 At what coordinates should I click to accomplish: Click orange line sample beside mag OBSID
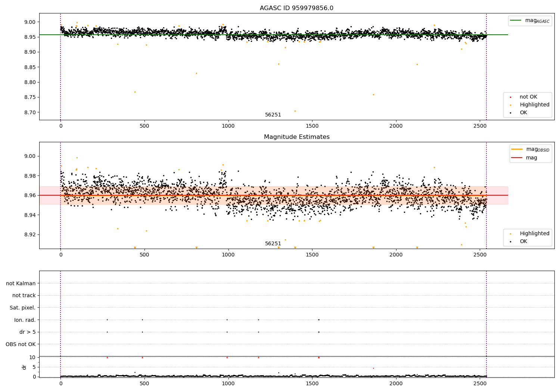click(x=517, y=149)
